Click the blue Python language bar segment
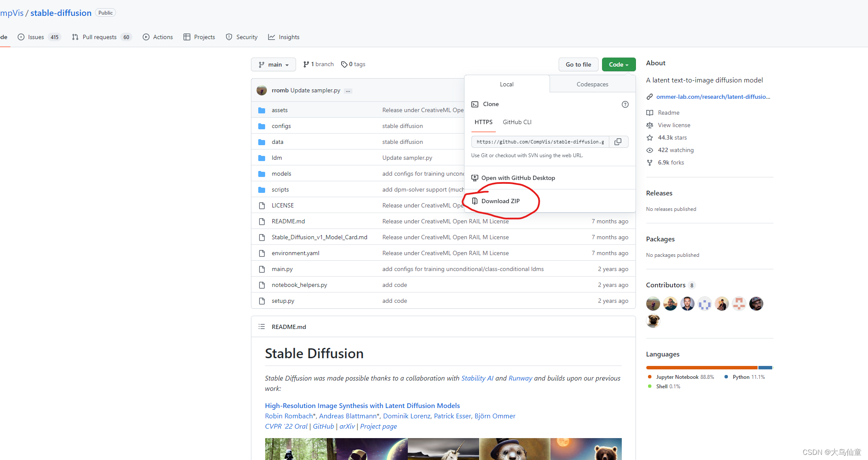 [x=765, y=368]
